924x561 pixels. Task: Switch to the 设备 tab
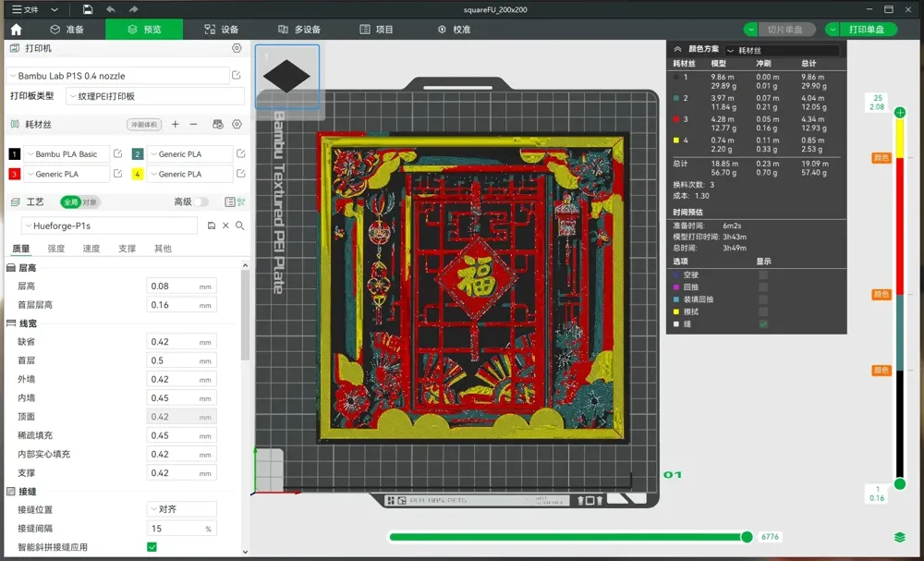(x=221, y=30)
